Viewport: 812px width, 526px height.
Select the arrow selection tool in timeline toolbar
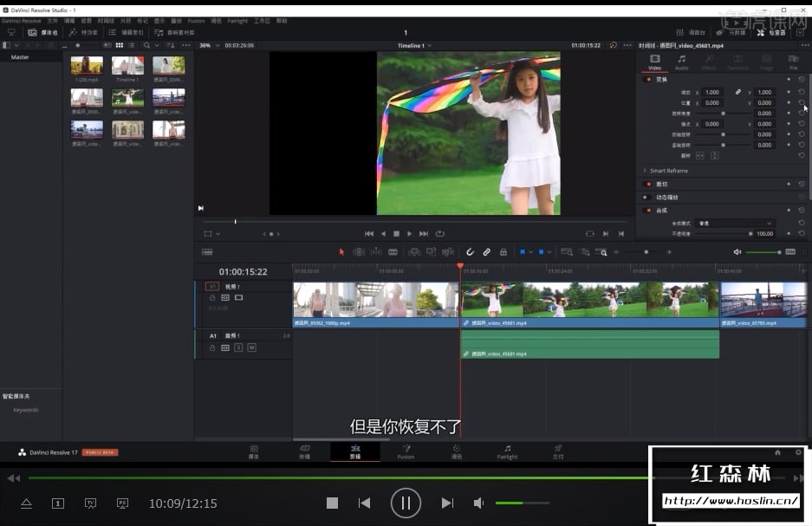coord(341,252)
